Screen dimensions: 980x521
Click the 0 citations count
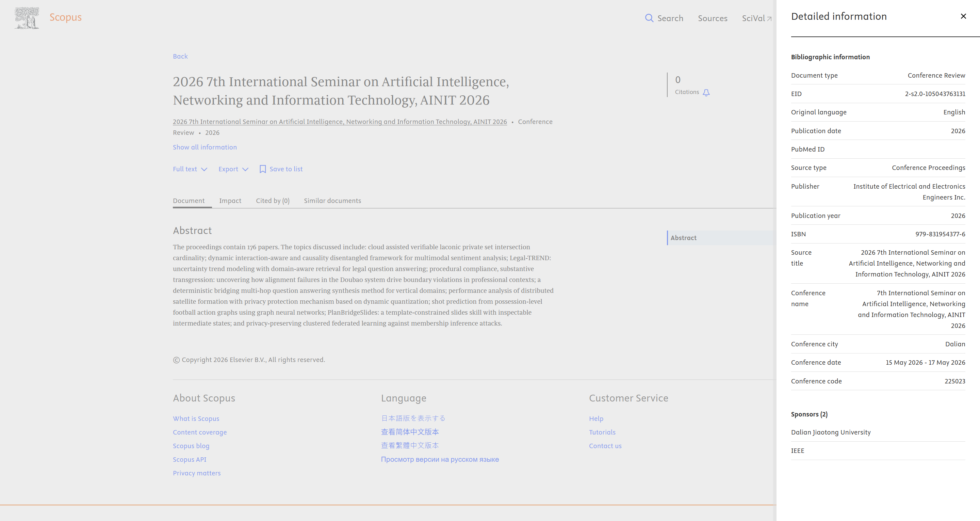click(x=677, y=80)
